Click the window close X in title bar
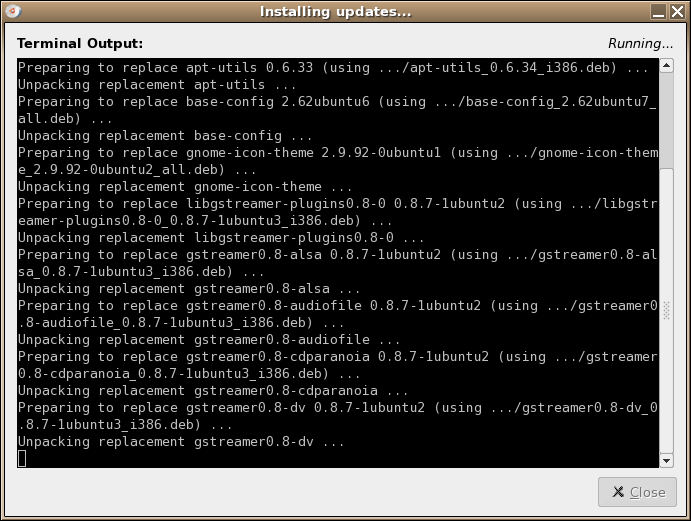 [x=679, y=12]
